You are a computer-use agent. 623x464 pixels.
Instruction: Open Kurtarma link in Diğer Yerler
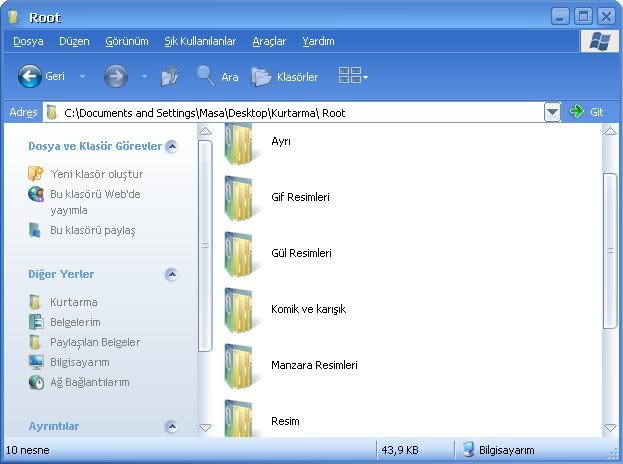click(x=74, y=302)
